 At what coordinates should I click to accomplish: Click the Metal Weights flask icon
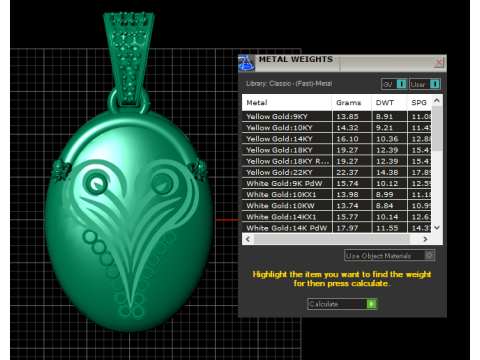pyautogui.click(x=246, y=63)
